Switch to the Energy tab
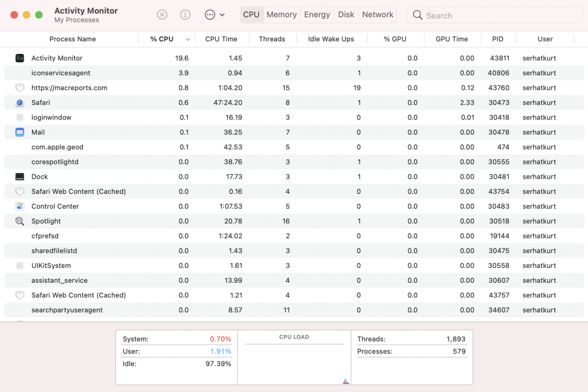This screenshot has height=392, width=588. coord(317,14)
